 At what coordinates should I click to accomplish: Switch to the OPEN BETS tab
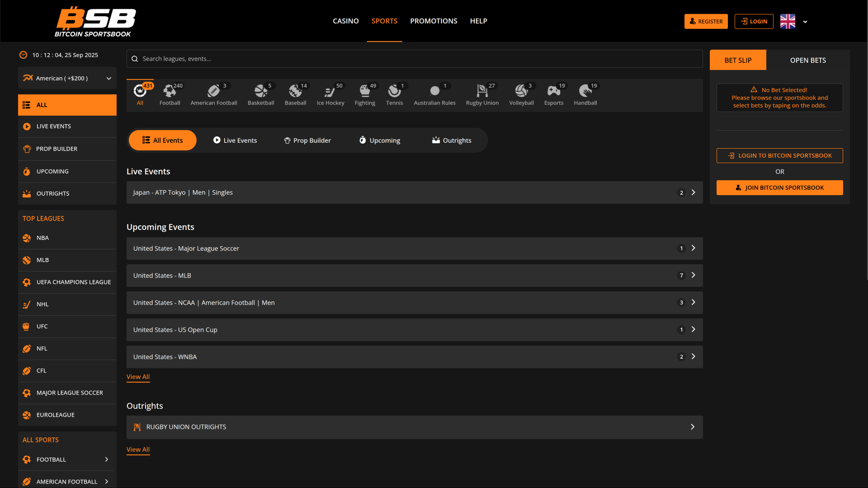point(808,60)
